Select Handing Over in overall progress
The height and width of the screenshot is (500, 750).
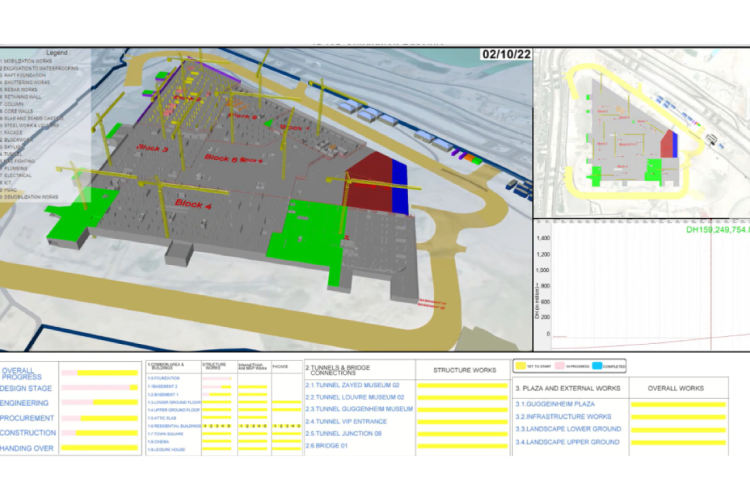tap(30, 449)
